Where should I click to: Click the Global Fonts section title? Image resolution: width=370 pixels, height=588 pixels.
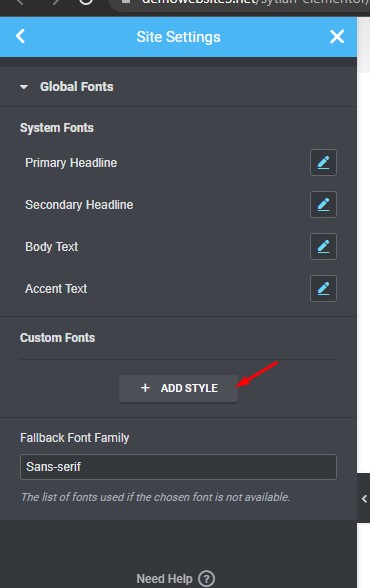point(76,87)
